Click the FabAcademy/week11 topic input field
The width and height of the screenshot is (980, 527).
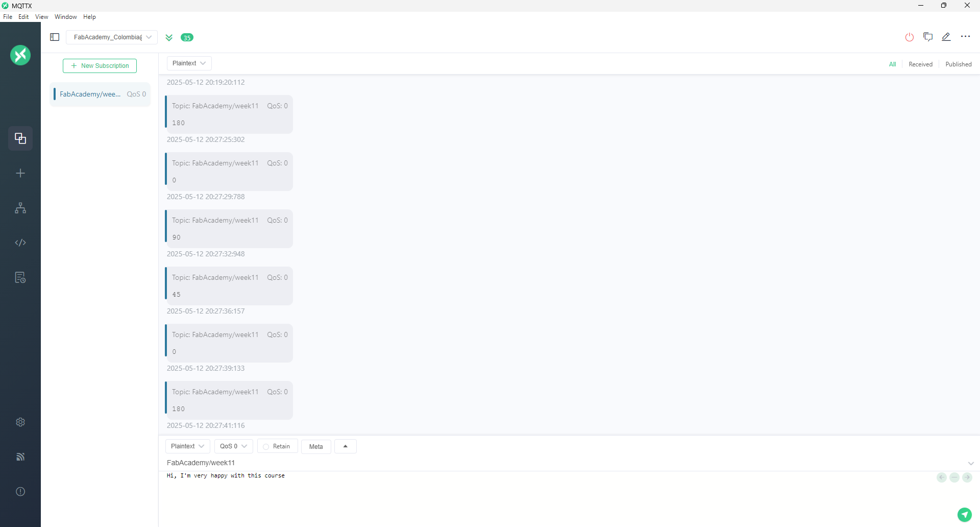click(x=564, y=463)
